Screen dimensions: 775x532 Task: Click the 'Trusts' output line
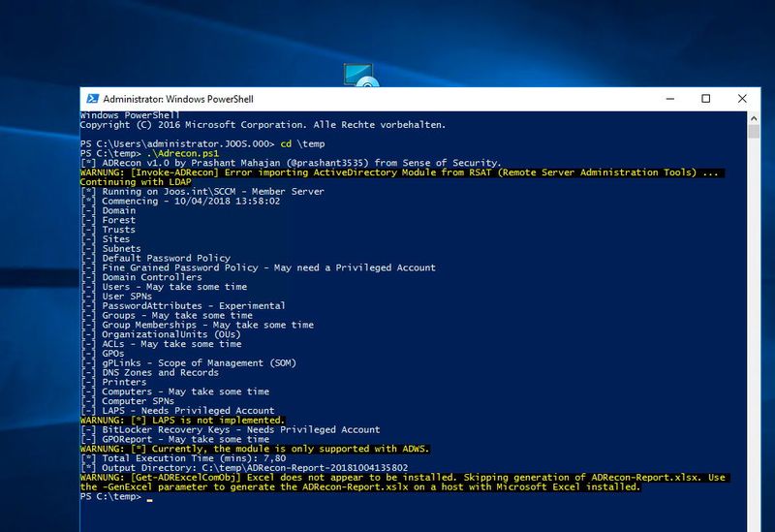(108, 230)
